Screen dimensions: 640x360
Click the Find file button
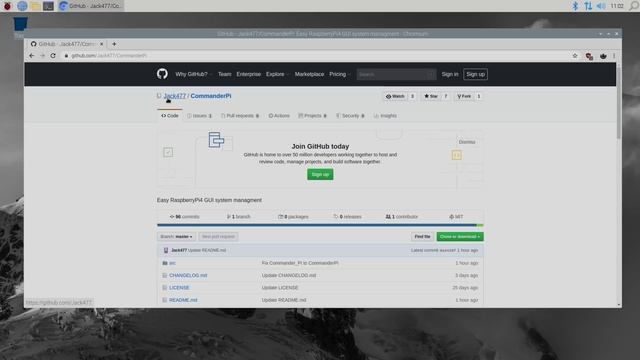[x=422, y=237]
